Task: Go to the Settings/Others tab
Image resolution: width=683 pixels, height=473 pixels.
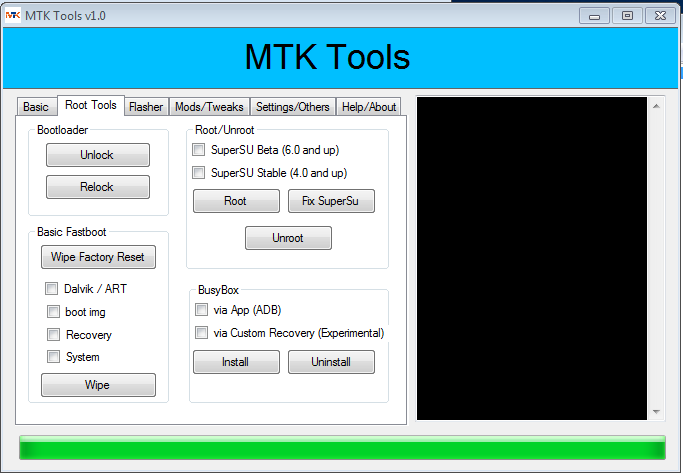Action: coord(293,107)
